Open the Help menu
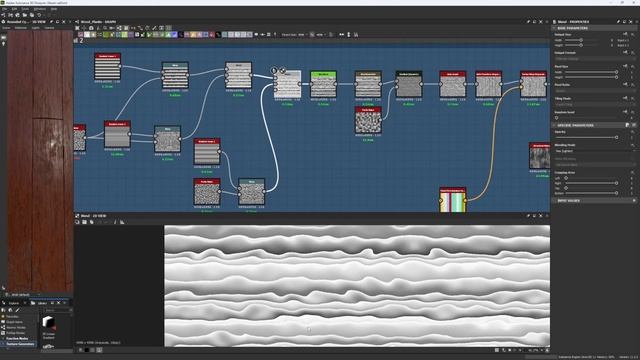 pyautogui.click(x=54, y=9)
